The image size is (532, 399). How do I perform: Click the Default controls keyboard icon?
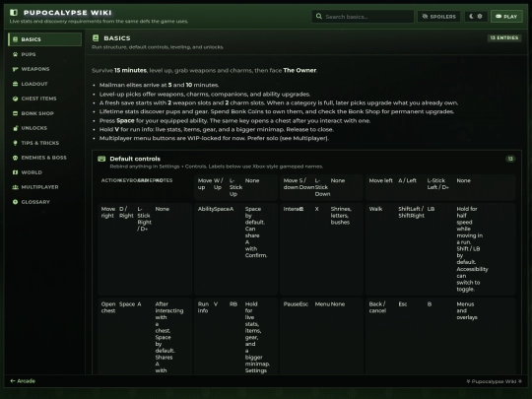101,159
